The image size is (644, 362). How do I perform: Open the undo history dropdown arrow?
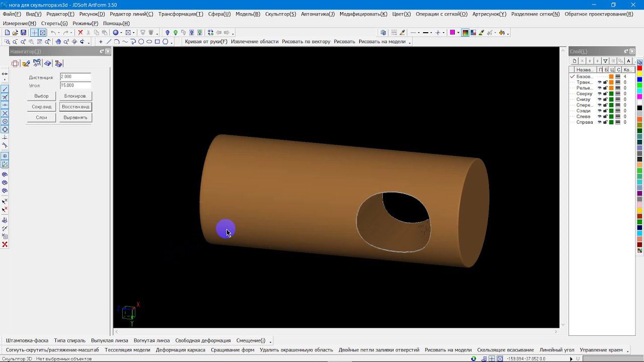(59, 33)
